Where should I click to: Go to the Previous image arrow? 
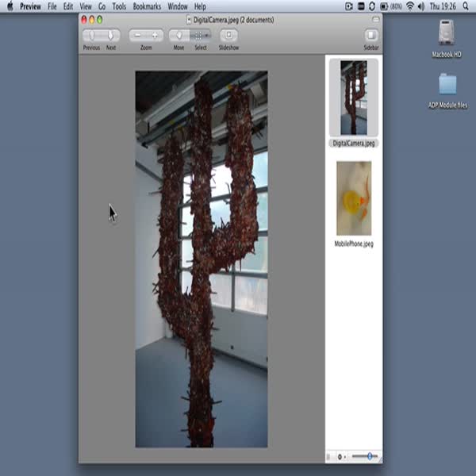coord(92,36)
